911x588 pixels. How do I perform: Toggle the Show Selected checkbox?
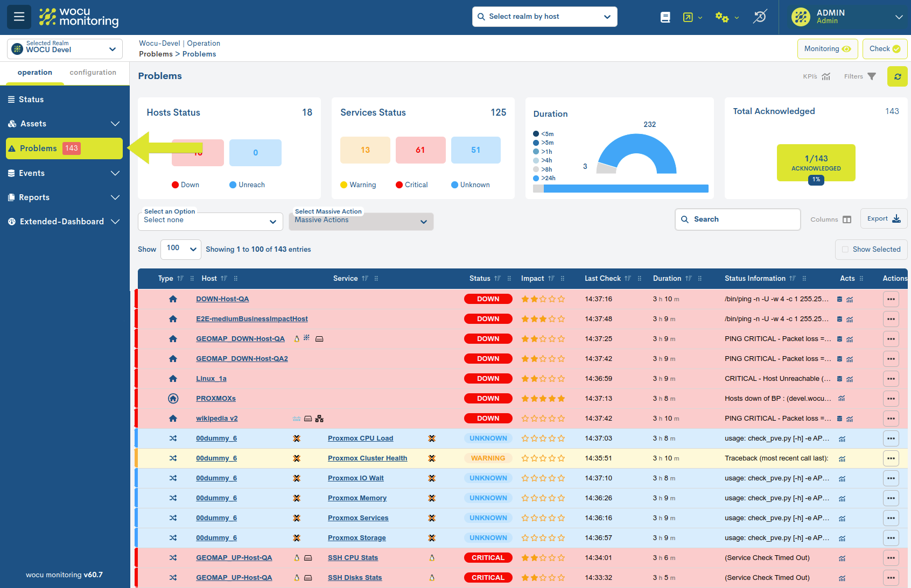click(845, 250)
